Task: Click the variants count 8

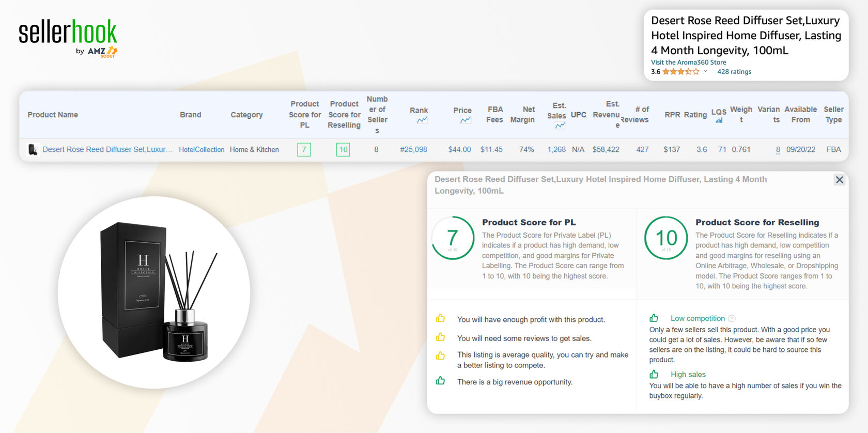Action: click(778, 149)
